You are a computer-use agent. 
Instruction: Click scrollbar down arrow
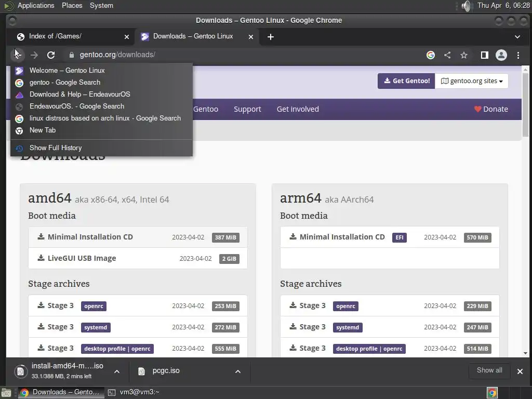tap(525, 353)
